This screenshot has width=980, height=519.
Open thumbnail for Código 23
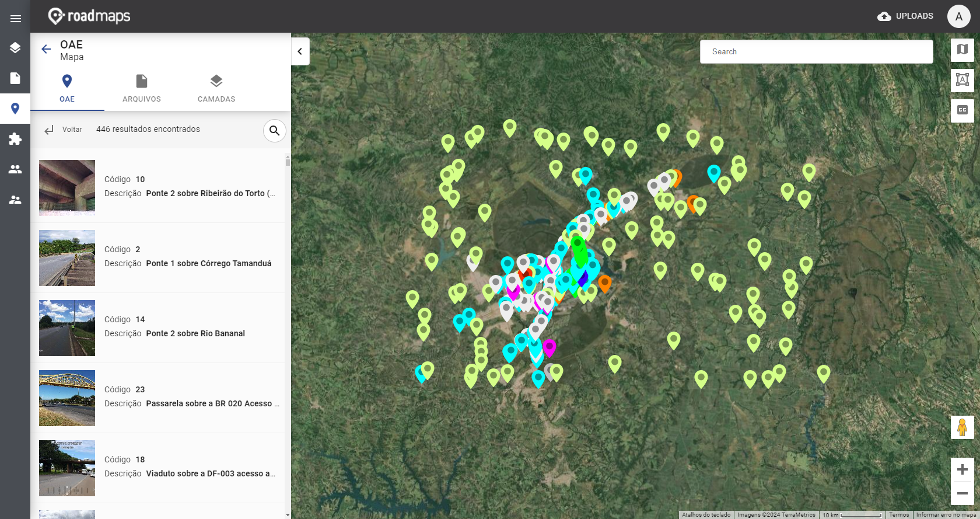pyautogui.click(x=67, y=398)
